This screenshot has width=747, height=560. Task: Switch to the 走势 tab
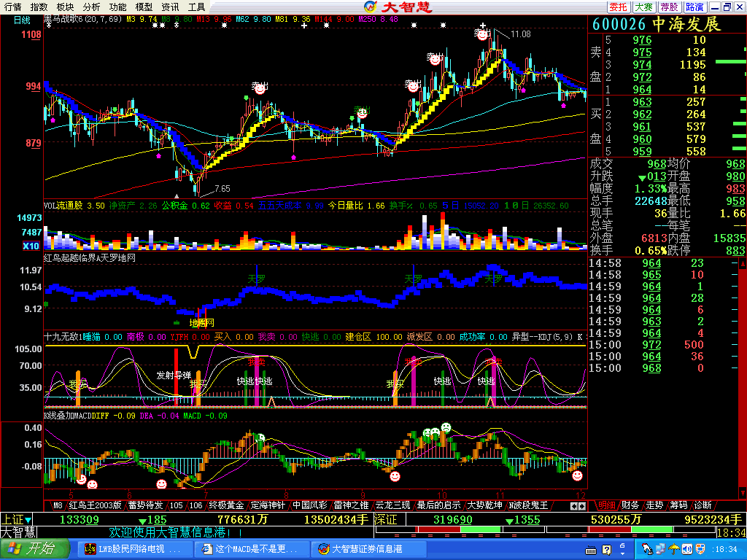point(654,505)
